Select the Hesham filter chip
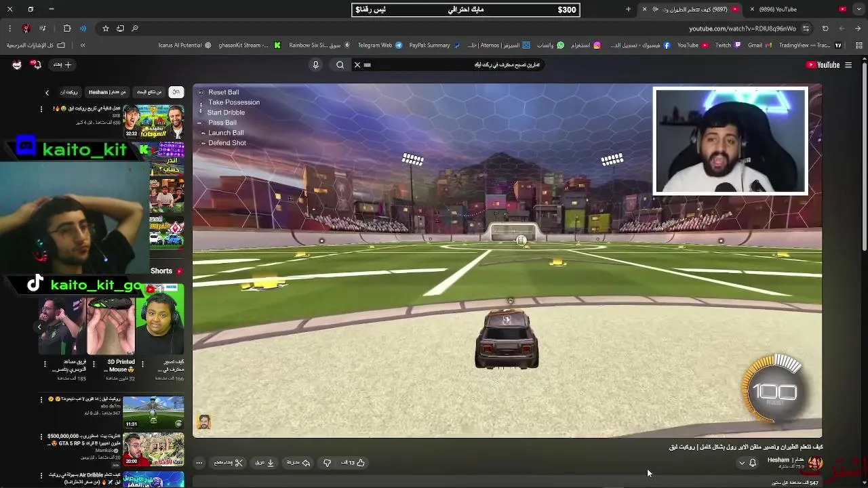868x488 pixels. [108, 92]
